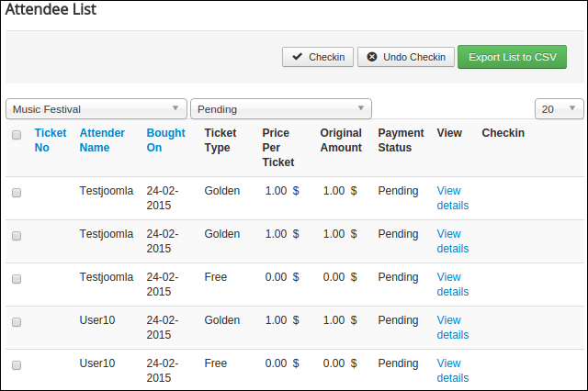Expand the Pending status filter dropdown
The width and height of the screenshot is (588, 391).
click(x=280, y=109)
